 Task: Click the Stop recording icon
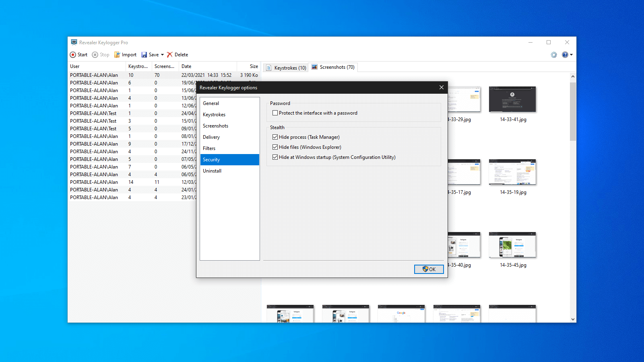pyautogui.click(x=95, y=55)
